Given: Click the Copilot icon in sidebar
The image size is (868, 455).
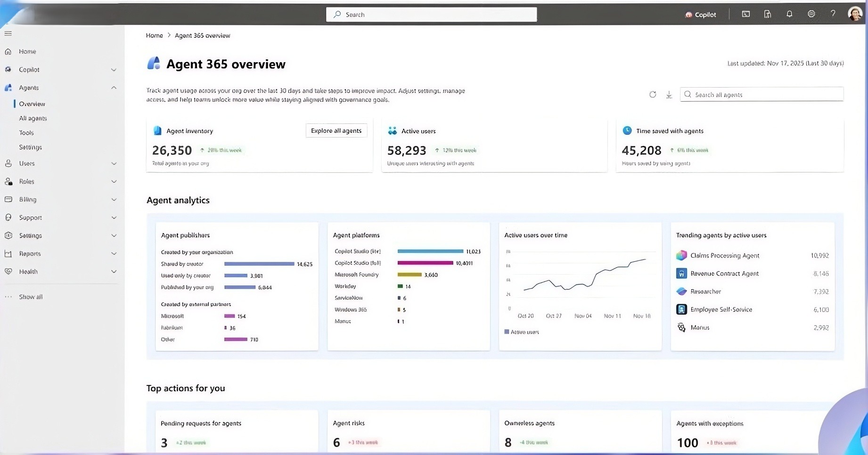Looking at the screenshot, I should 8,70.
